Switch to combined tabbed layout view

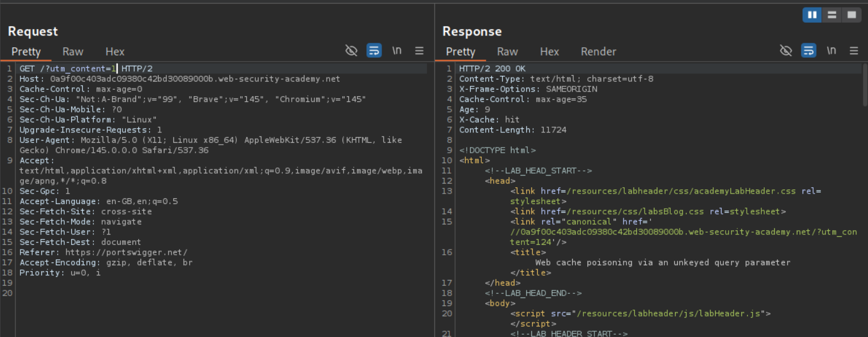(x=852, y=15)
